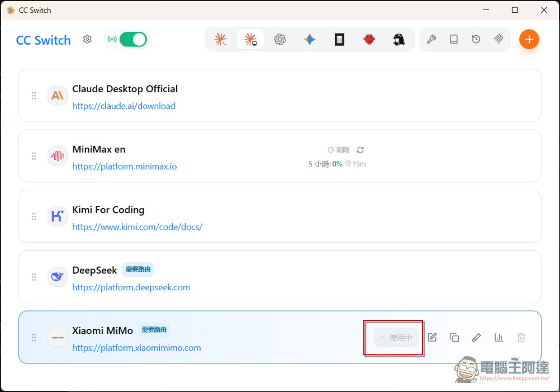
Task: Open the history clock icon
Action: click(476, 39)
